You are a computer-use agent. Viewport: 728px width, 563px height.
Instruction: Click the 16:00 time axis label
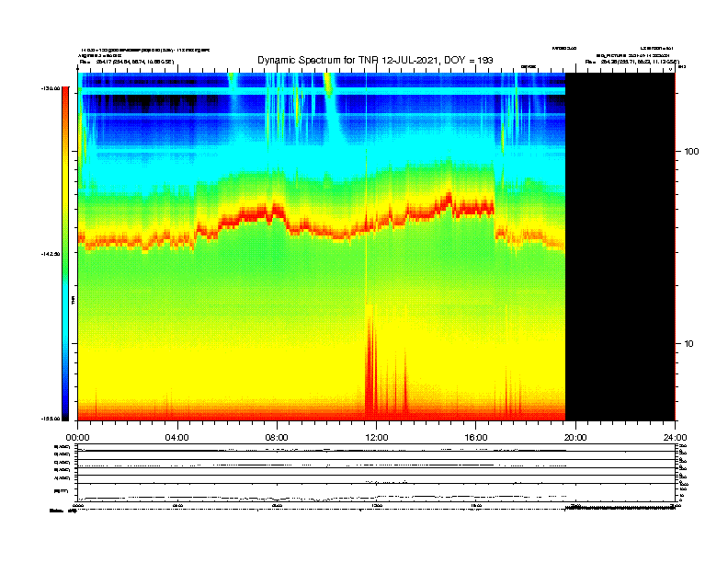(476, 438)
